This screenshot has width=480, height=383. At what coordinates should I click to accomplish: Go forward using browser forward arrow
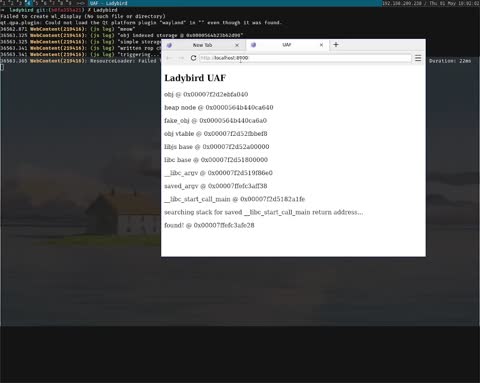pos(181,58)
